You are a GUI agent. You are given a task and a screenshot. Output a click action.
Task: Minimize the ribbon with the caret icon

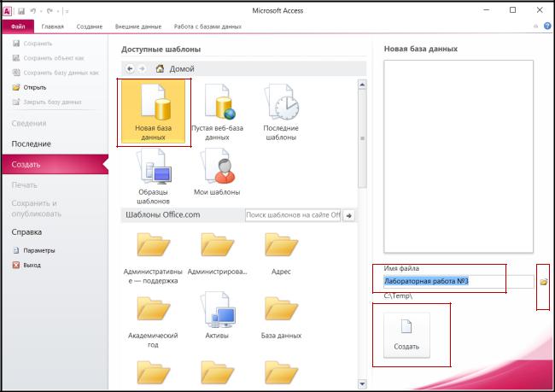coord(535,26)
